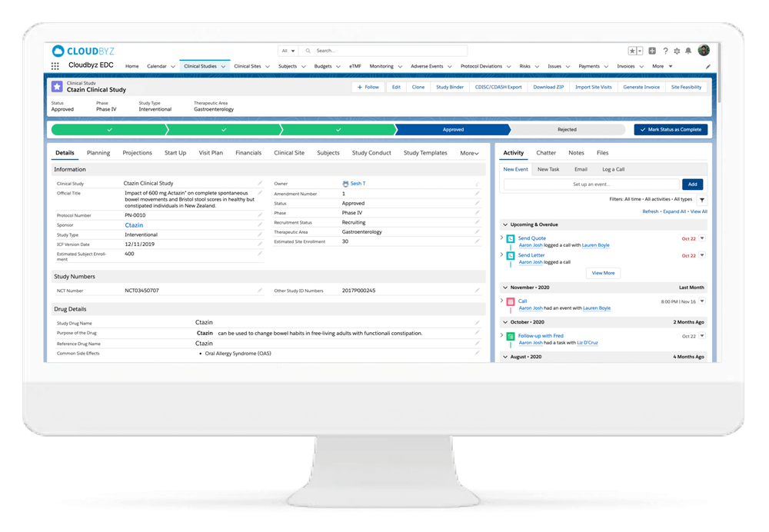Click the pencil icon beside Therapeutic Area
The width and height of the screenshot is (769, 532).
click(478, 231)
